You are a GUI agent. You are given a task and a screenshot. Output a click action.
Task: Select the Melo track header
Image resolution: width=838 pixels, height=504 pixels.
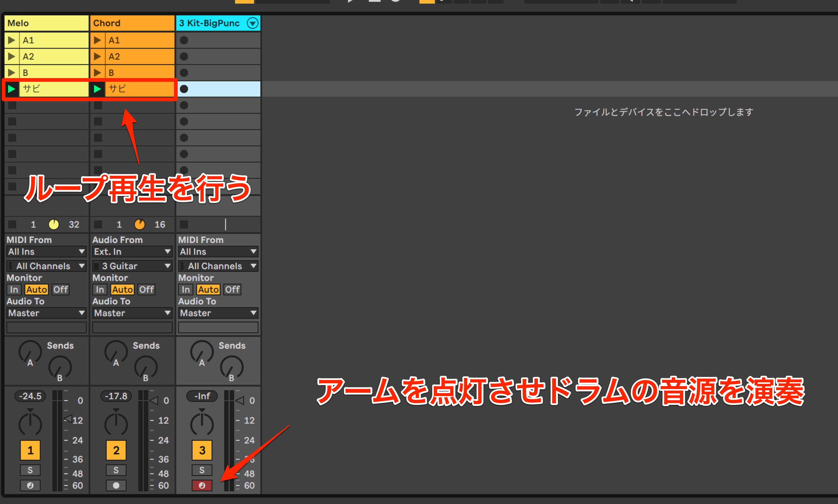(x=46, y=23)
